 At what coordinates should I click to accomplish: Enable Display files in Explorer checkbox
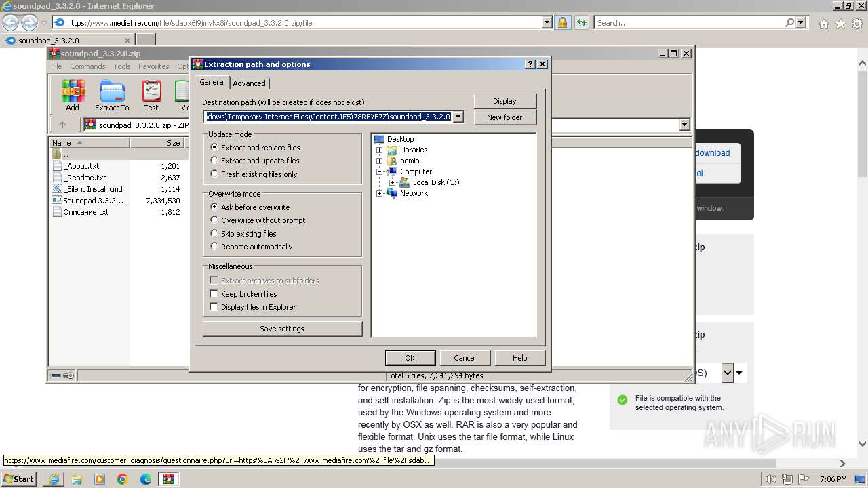(x=214, y=307)
